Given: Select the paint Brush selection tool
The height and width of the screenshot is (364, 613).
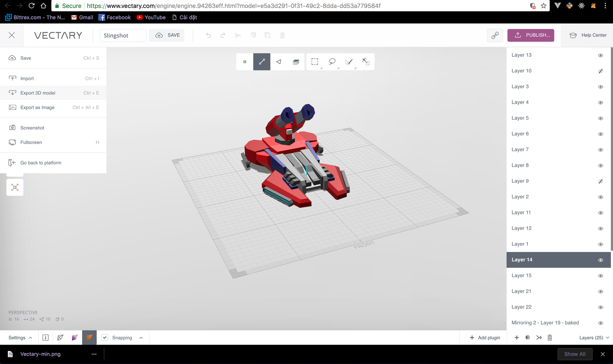Looking at the screenshot, I should (349, 62).
